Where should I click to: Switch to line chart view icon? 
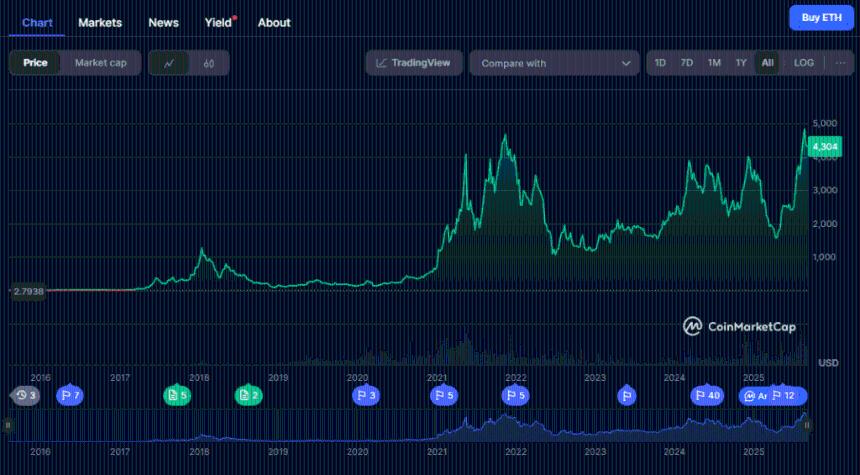(169, 63)
